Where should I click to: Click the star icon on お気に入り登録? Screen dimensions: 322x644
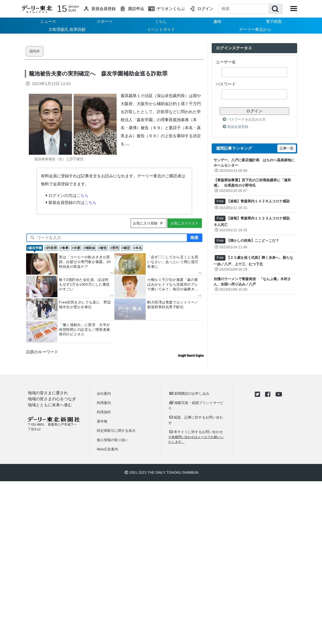point(161,223)
